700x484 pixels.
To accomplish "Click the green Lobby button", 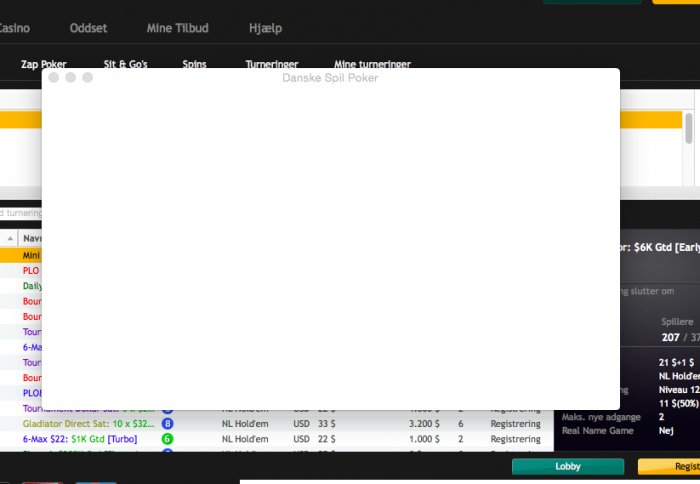I will click(568, 466).
